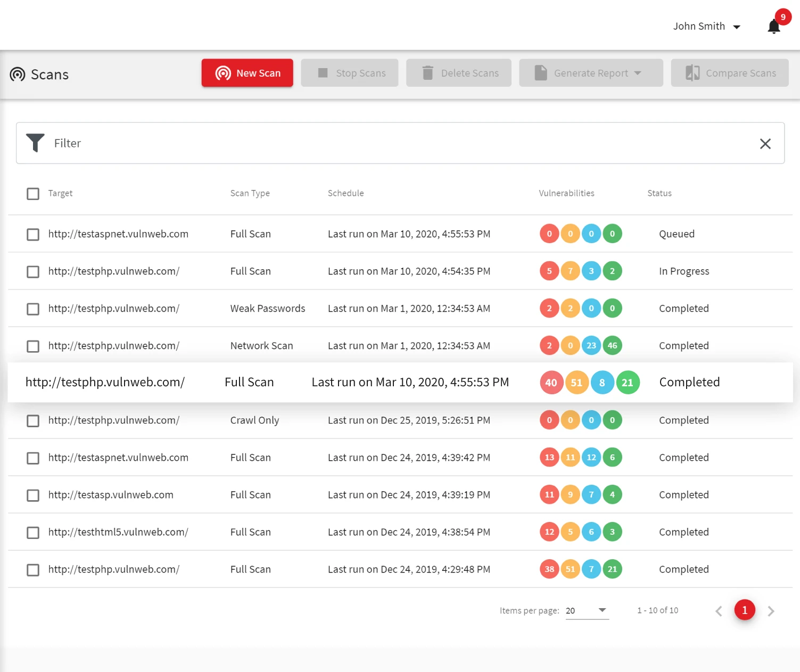Click the Scans radar icon in the header

[x=19, y=74]
